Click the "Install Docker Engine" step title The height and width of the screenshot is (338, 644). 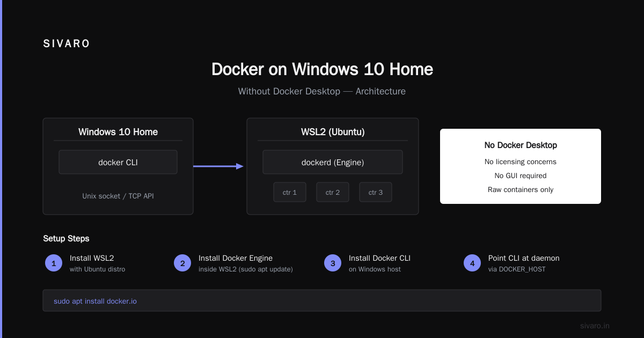236,258
